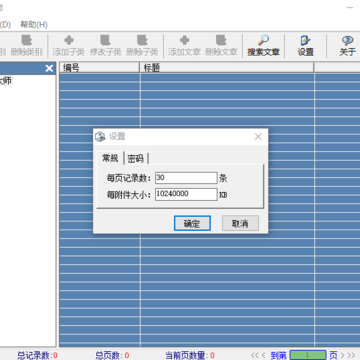Image resolution: width=360 pixels, height=360 pixels.
Task: Click the 删除子类 toolbar icon
Action: [x=142, y=46]
